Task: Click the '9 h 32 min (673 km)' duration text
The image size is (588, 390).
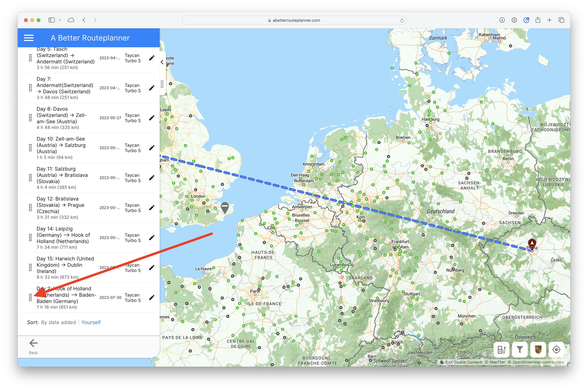Action: click(57, 277)
